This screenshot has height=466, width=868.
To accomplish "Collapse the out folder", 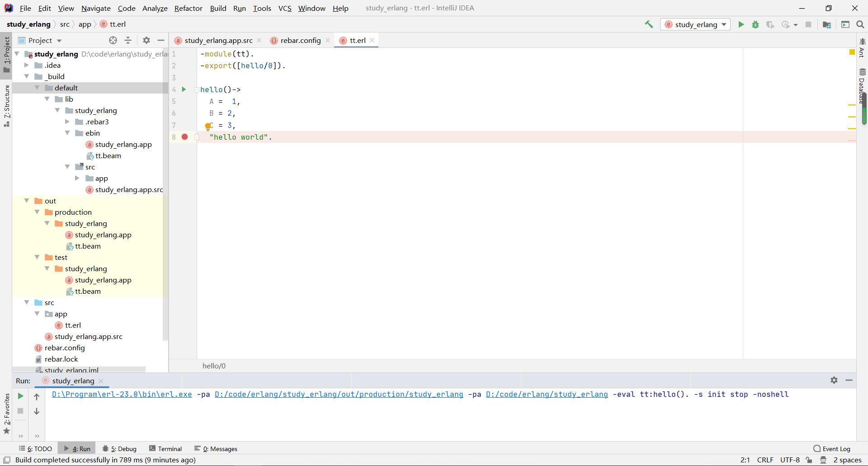I will 27,201.
